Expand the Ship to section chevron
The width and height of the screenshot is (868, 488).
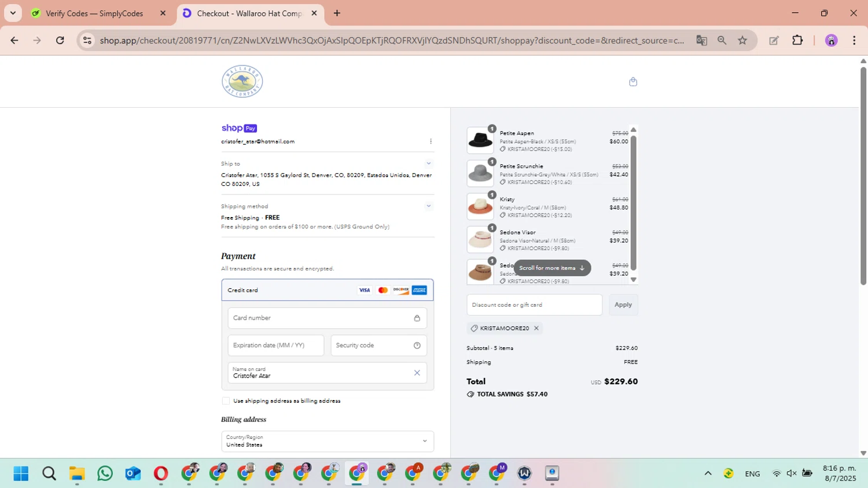click(x=429, y=164)
